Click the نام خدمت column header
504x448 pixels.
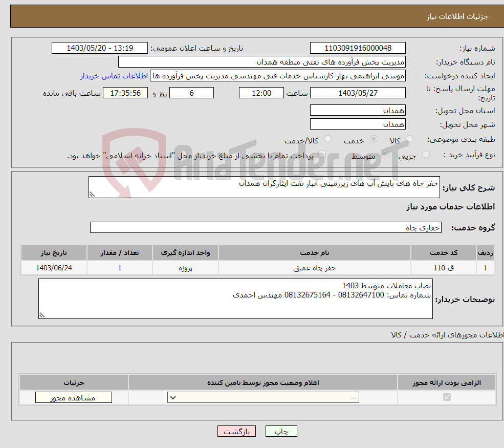coord(314,253)
